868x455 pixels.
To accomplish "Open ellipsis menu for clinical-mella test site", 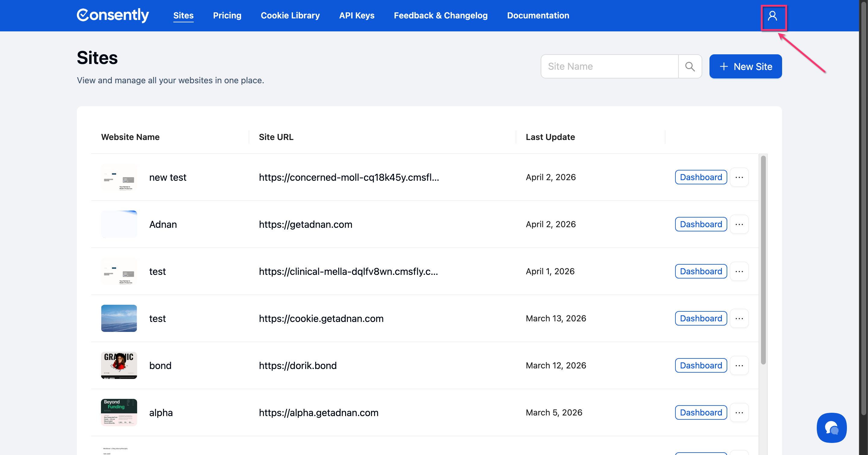I will click(739, 271).
